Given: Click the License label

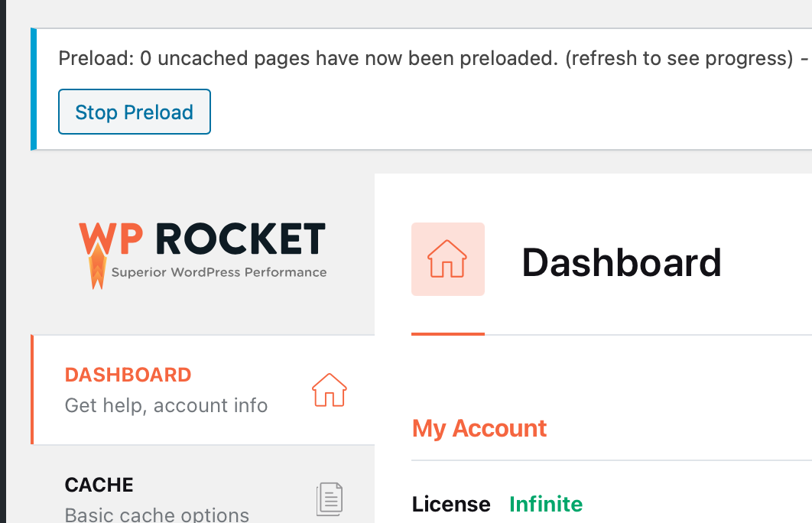Looking at the screenshot, I should 451,505.
